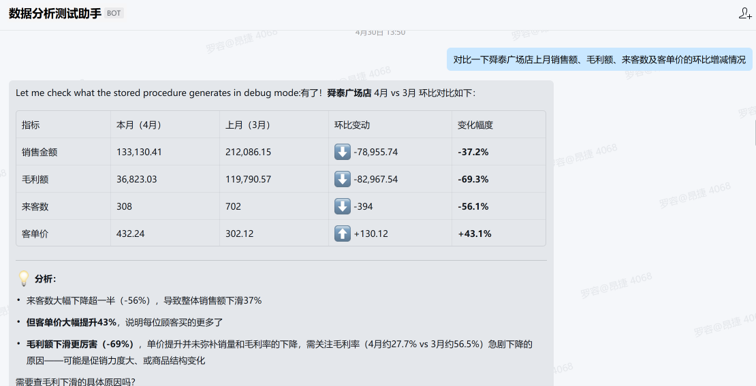Click the 环比变动 column header
Viewport: 756px width, 386px height.
click(x=352, y=125)
